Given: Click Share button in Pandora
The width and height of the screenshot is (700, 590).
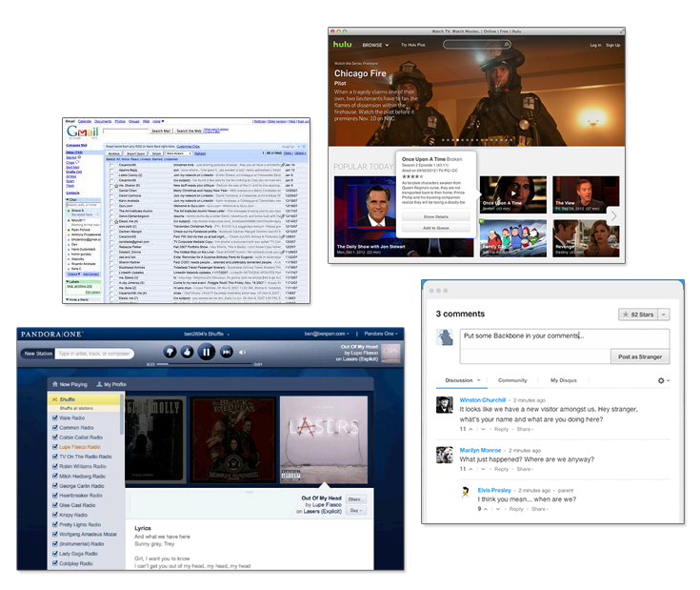Looking at the screenshot, I should (x=356, y=499).
